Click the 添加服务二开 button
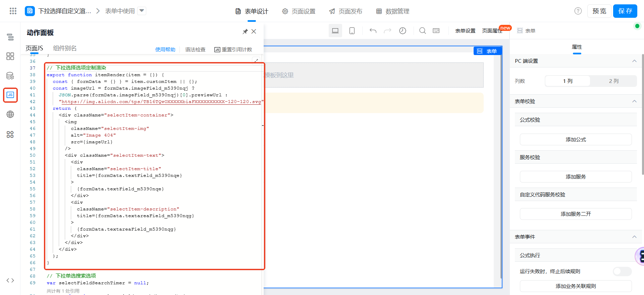Screen dimensions: 644x295 (576, 214)
